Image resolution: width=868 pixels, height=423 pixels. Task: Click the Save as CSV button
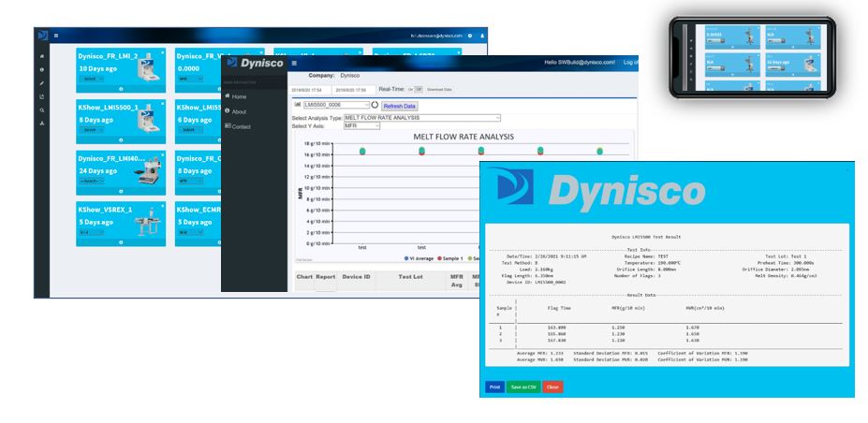point(523,387)
